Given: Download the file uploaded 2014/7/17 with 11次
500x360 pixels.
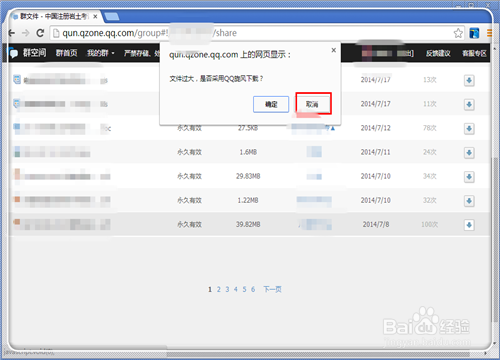Looking at the screenshot, I should click(x=469, y=105).
